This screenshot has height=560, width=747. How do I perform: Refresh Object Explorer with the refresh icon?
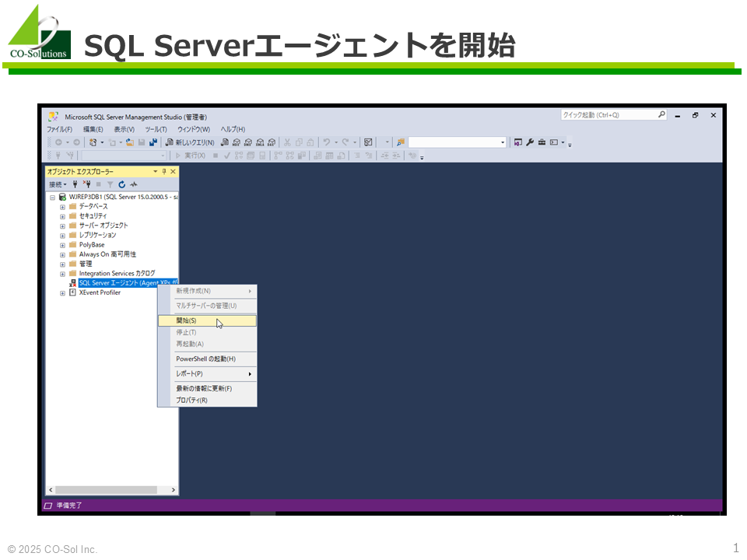pos(122,184)
